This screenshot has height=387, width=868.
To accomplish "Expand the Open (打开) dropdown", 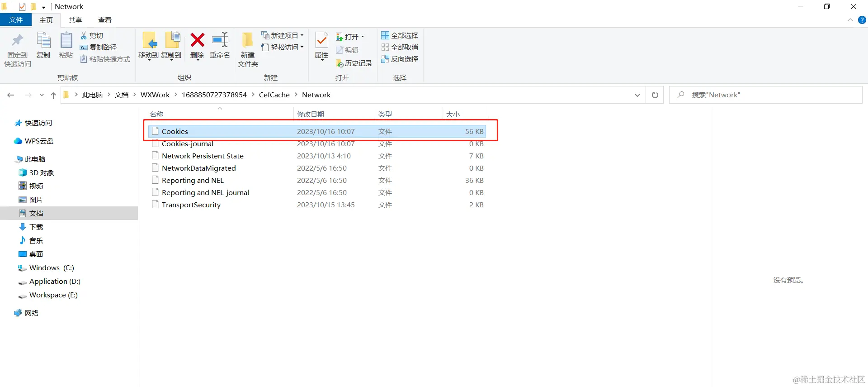I will 350,37.
